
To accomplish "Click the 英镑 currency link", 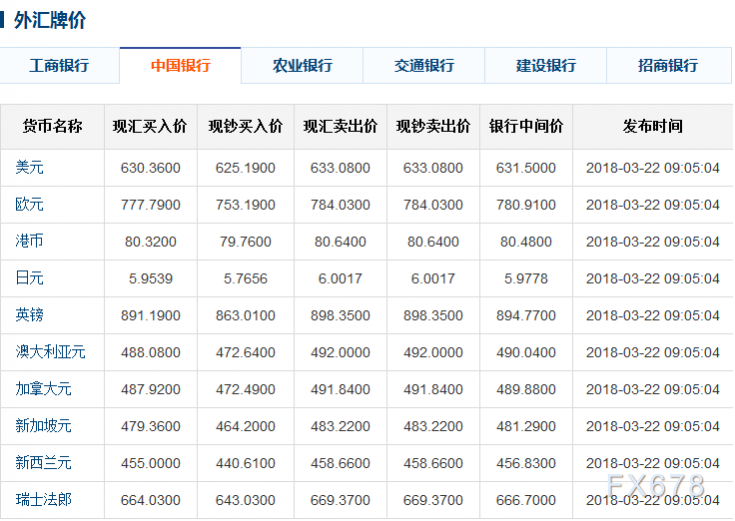I will [x=29, y=315].
